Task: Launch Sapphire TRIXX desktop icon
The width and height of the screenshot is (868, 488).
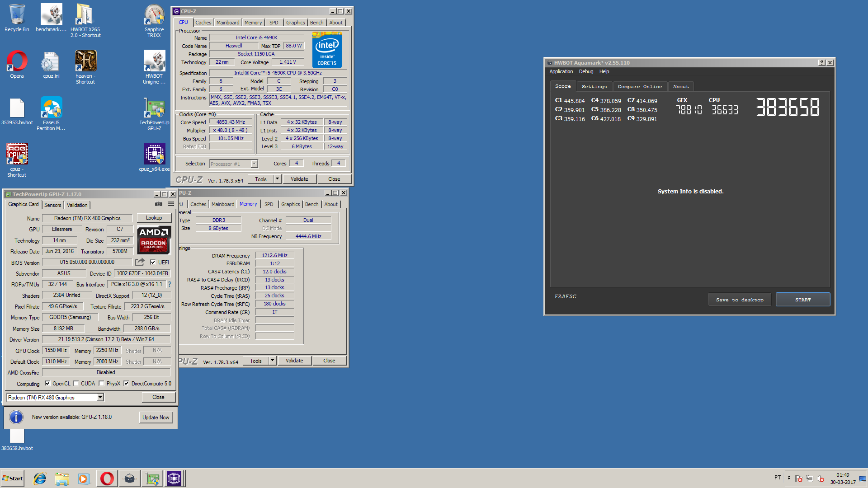Action: (154, 21)
